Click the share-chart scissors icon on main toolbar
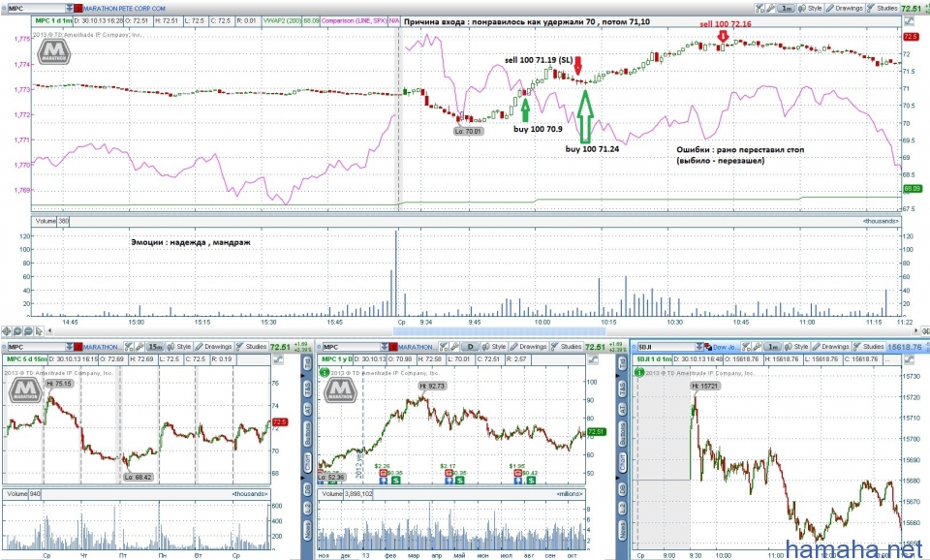 759,9
